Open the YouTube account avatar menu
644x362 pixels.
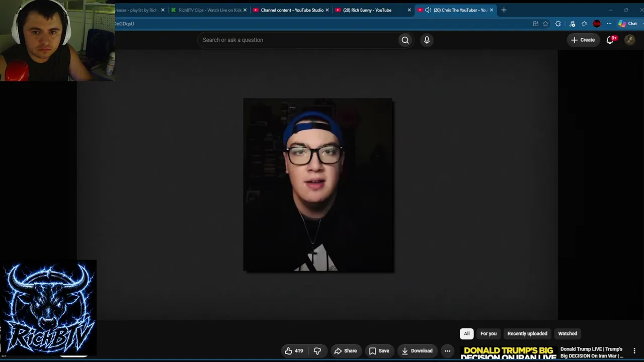point(629,40)
